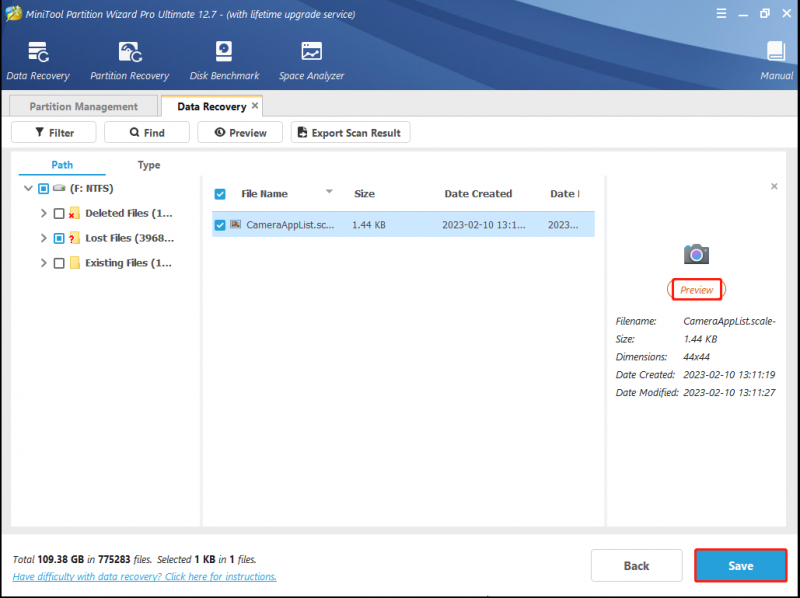Toggle the select-all checkbox beside File Name
This screenshot has width=800, height=598.
pos(220,194)
